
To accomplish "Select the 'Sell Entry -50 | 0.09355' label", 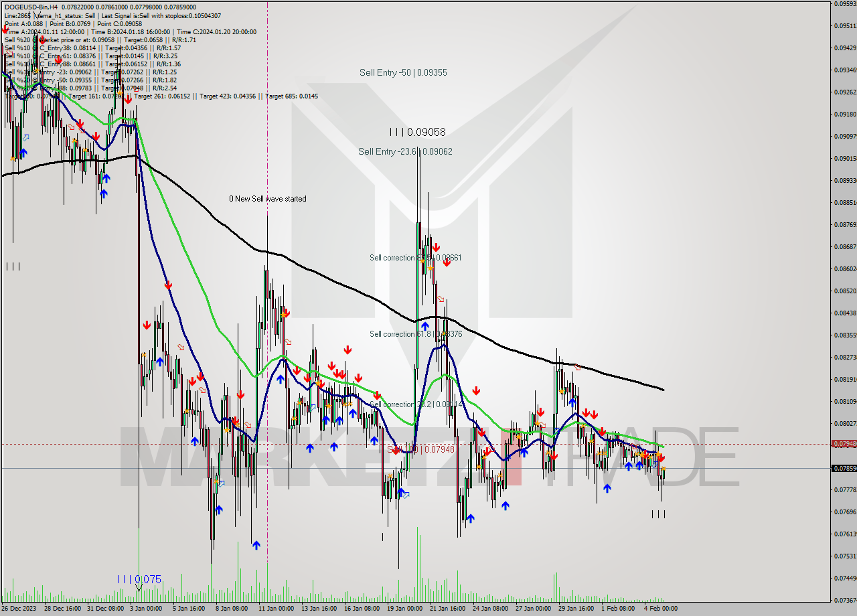I will 403,72.
